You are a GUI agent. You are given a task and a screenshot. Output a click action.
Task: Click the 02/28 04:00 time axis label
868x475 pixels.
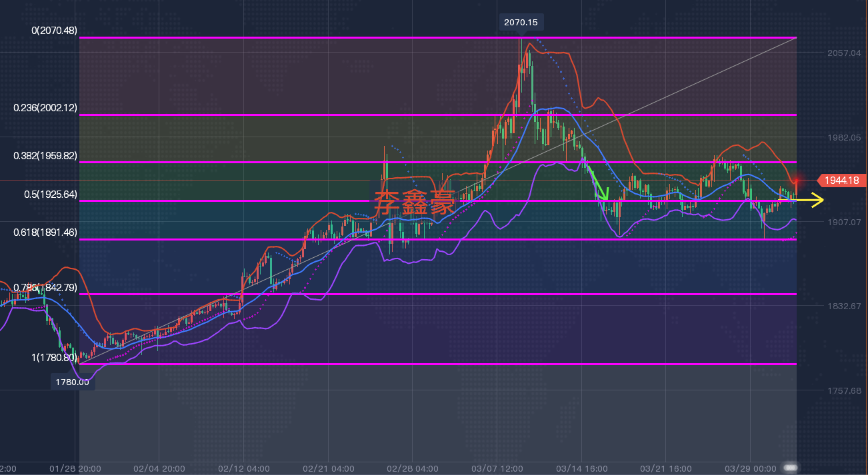pyautogui.click(x=413, y=468)
